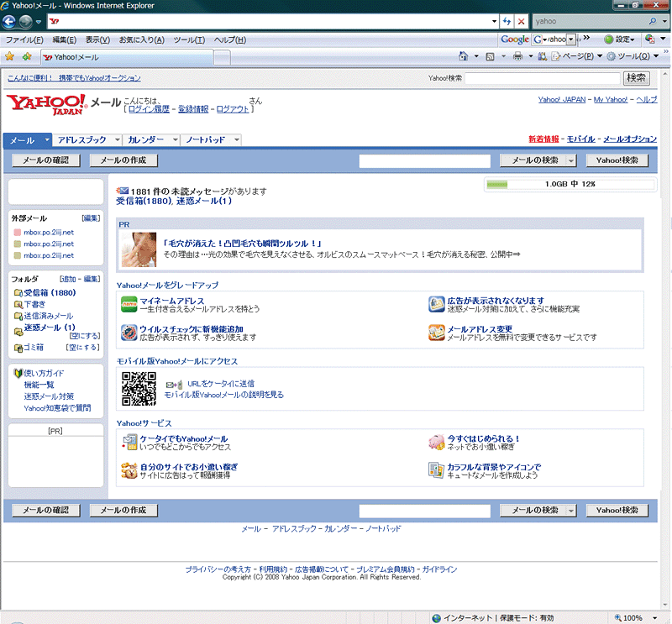This screenshot has height=624, width=672.
Task: Expand the アドレスブック tab dropdown arrow
Action: [117, 139]
